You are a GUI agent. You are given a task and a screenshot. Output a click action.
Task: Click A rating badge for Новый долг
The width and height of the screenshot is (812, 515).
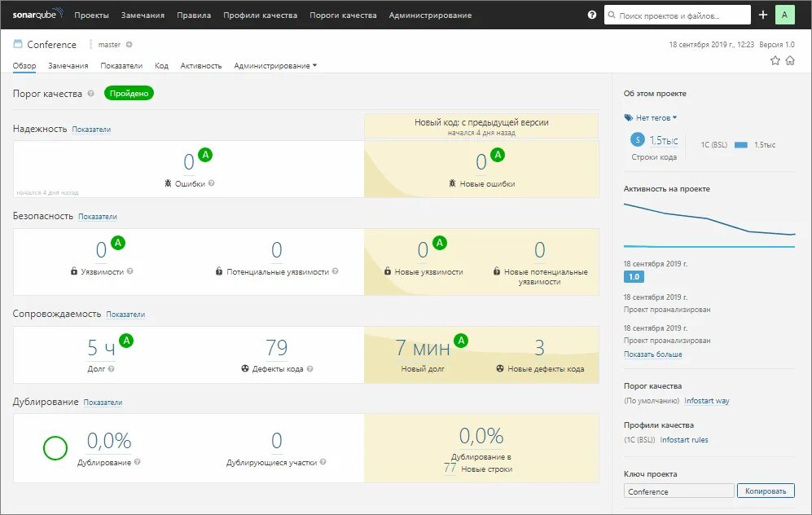tap(461, 341)
